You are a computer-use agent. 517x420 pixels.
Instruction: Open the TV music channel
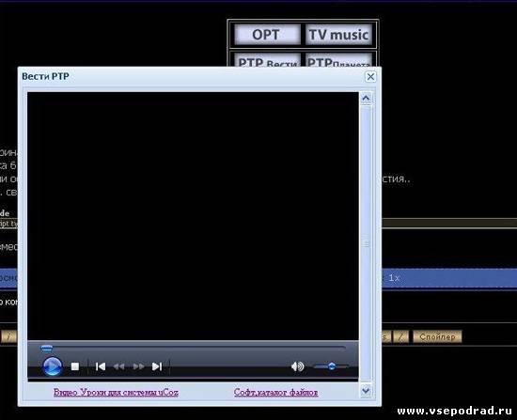tap(338, 35)
